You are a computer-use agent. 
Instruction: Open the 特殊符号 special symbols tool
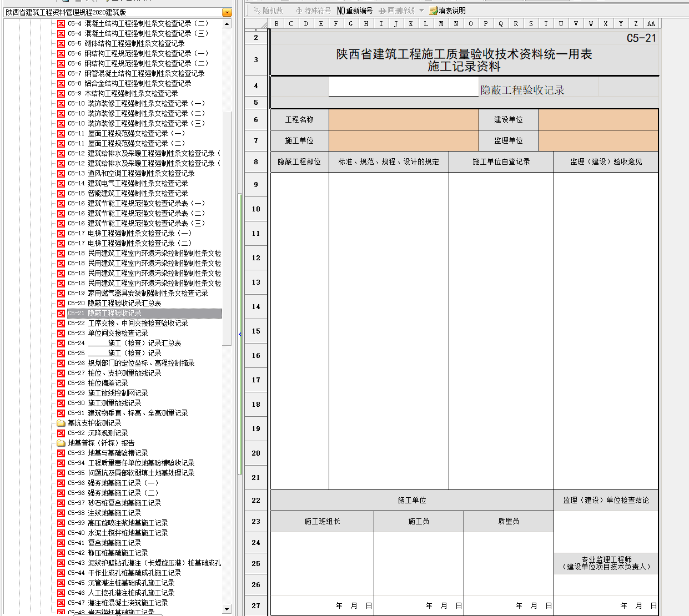313,11
